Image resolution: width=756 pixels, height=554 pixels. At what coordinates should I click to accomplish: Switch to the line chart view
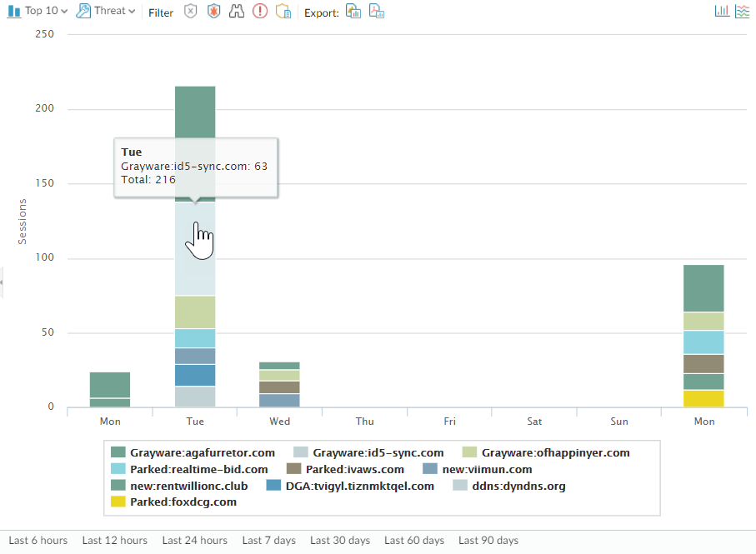[x=742, y=11]
